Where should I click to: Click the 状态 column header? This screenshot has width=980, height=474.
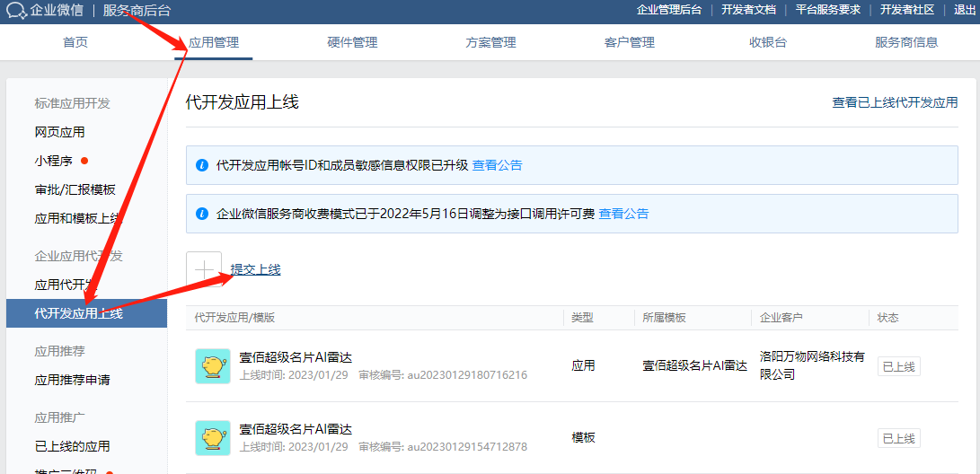point(888,318)
